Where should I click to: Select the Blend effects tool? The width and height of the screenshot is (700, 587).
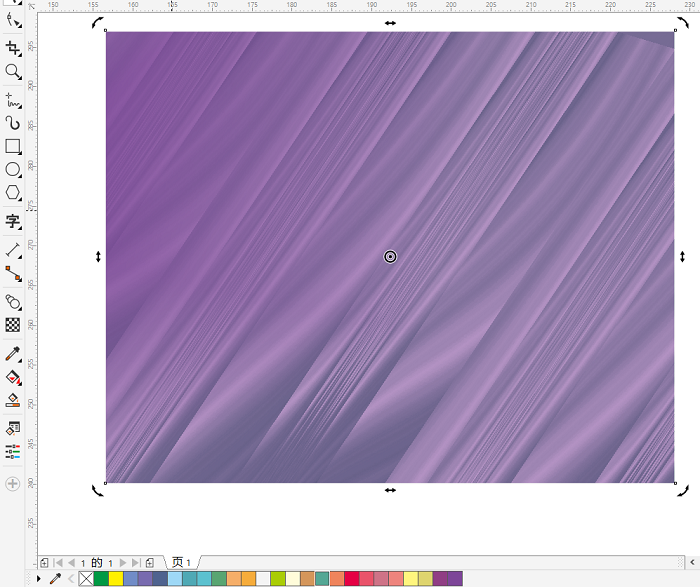(12, 302)
